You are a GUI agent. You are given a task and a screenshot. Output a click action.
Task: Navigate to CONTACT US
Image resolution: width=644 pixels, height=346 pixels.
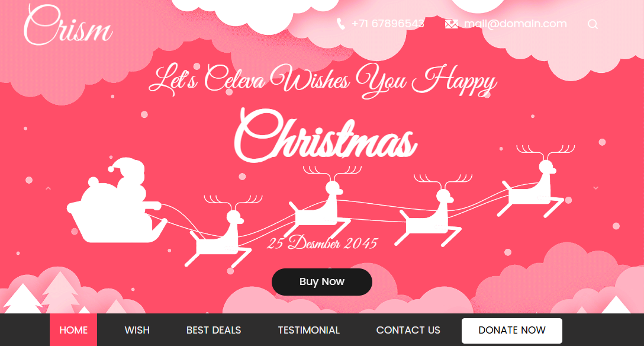(x=408, y=330)
